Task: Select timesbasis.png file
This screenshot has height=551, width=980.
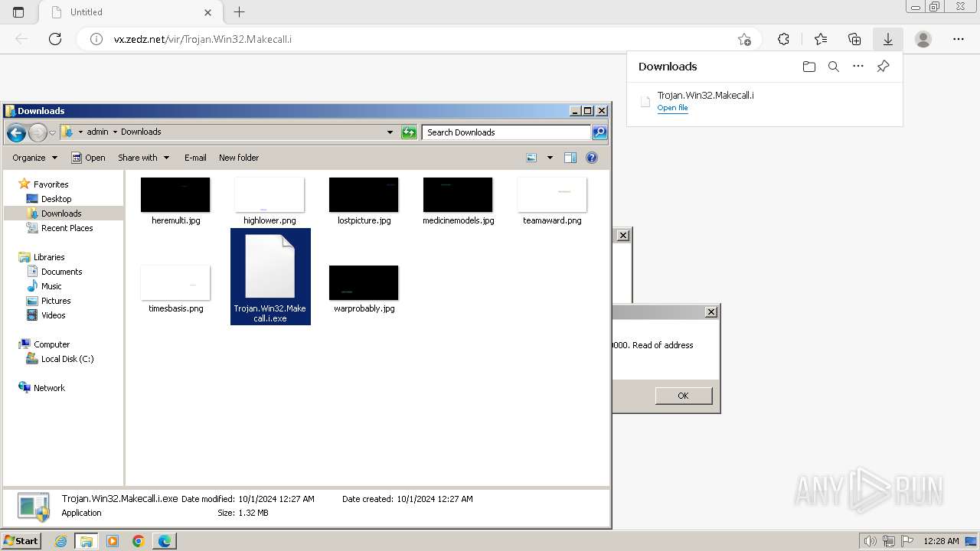Action: tap(175, 289)
